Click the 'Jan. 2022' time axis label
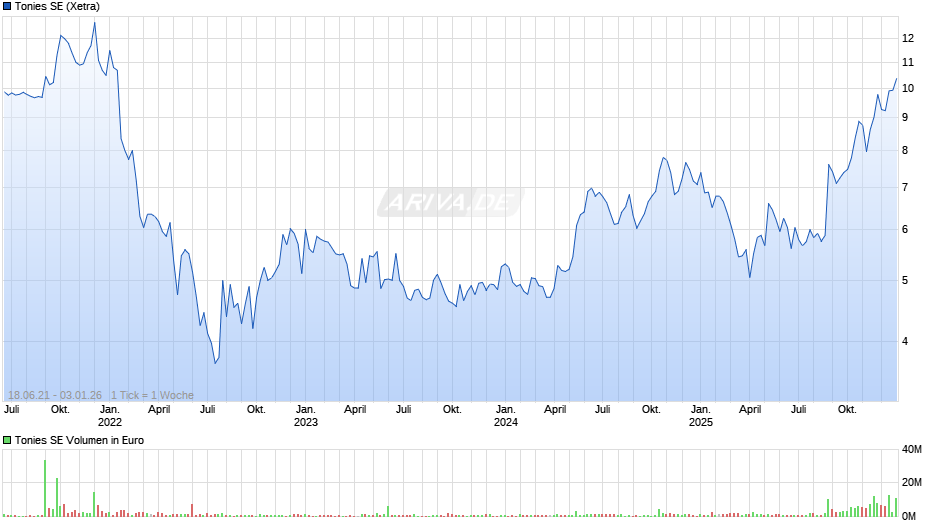The image size is (940, 526). (x=110, y=416)
